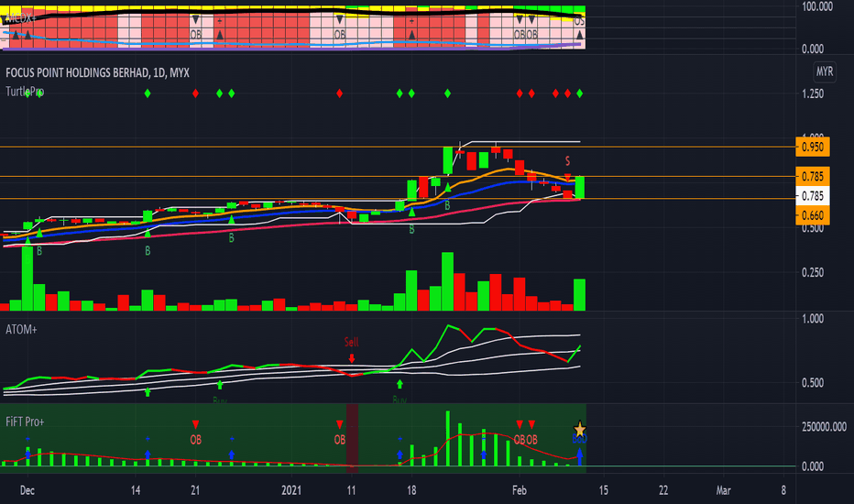This screenshot has width=854, height=504.
Task: Click the 2021 label on time axis
Action: click(x=291, y=490)
